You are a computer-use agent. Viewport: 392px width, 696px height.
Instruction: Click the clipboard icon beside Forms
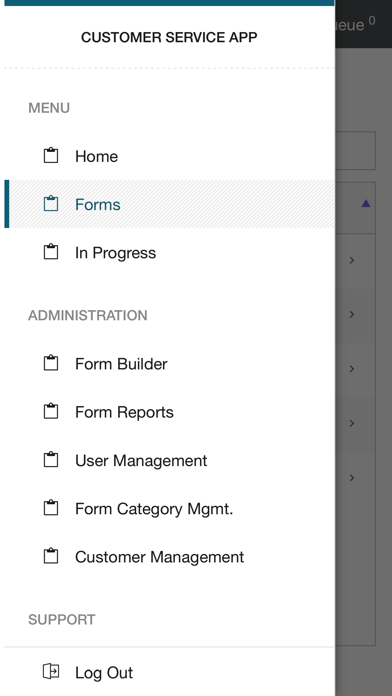pos(51,204)
